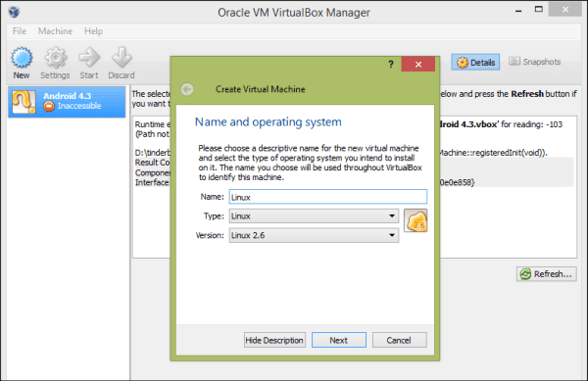Screen dimensions: 588x381
Task: Toggle the Details view button
Action: [x=475, y=62]
